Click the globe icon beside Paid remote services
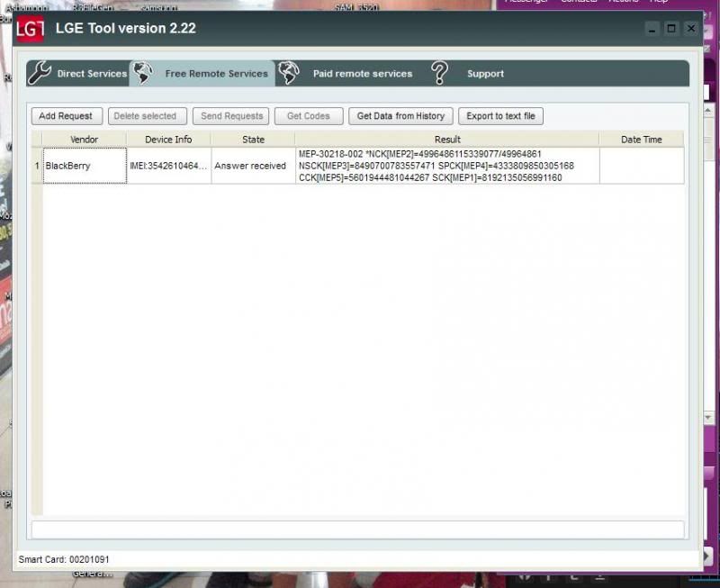The image size is (720, 588). click(289, 73)
